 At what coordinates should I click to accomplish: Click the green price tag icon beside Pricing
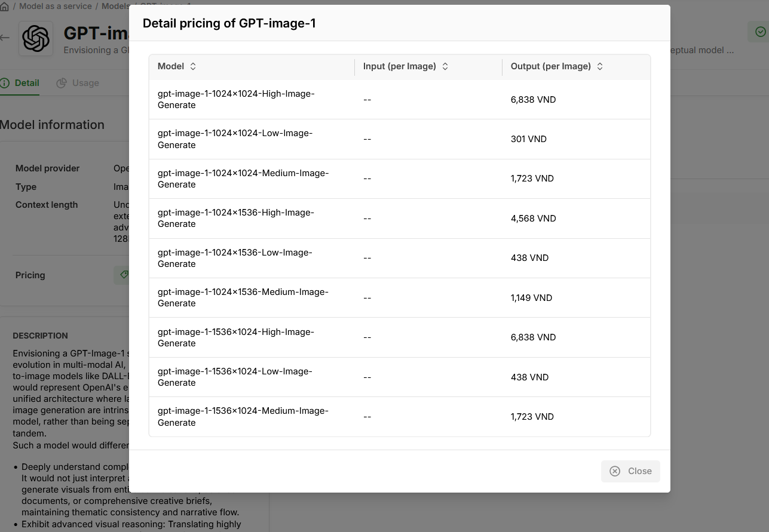click(123, 275)
